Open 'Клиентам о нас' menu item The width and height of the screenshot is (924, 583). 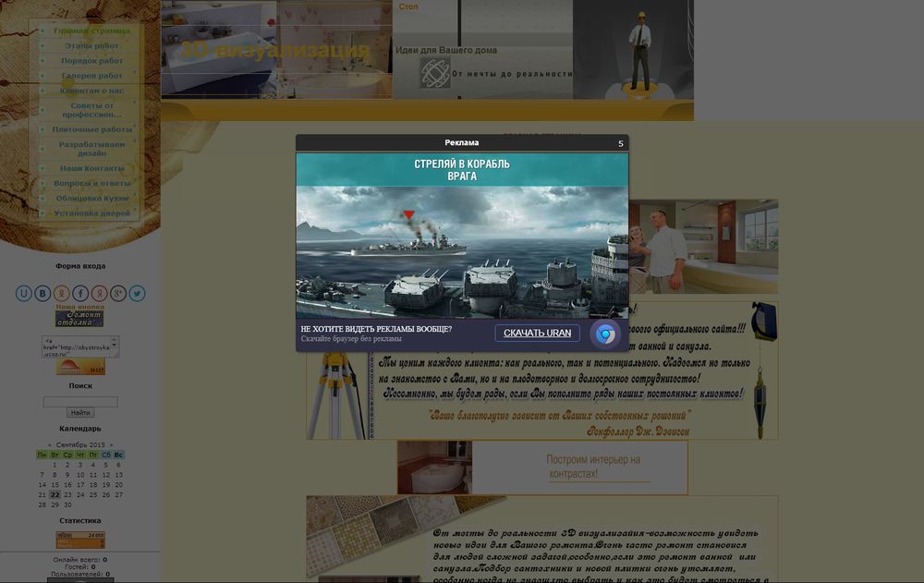(x=91, y=91)
